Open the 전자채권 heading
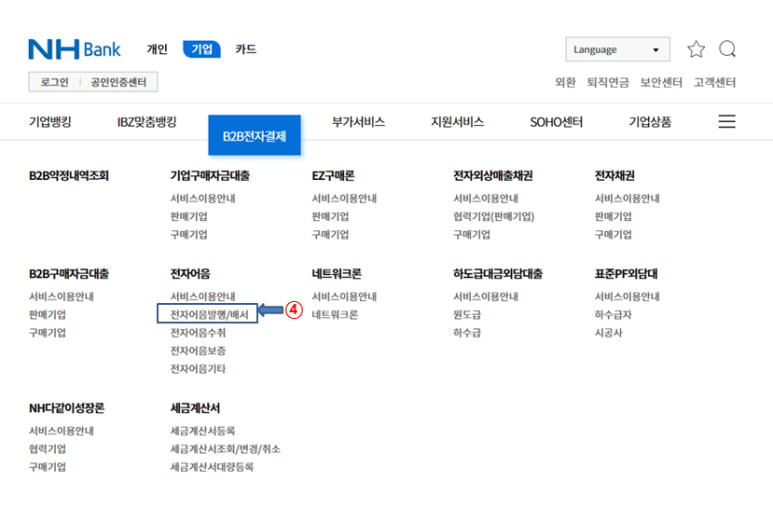This screenshot has height=523, width=773. [x=615, y=176]
